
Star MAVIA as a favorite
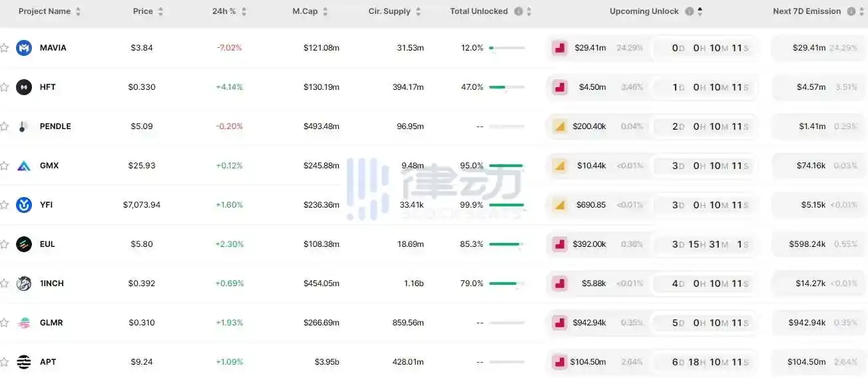[x=5, y=48]
